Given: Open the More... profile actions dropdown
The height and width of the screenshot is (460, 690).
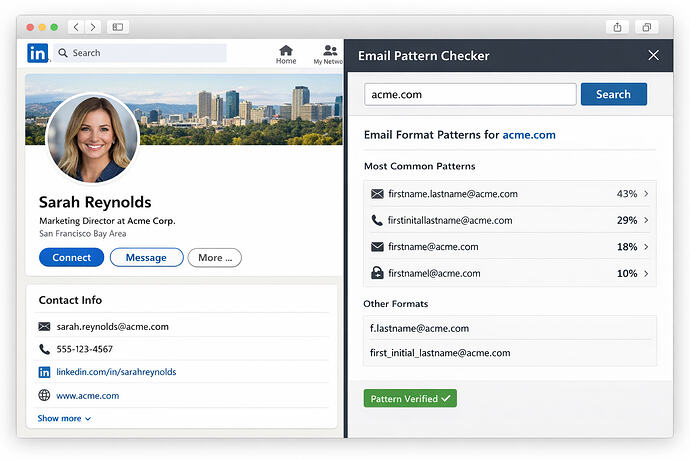Looking at the screenshot, I should pos(214,258).
